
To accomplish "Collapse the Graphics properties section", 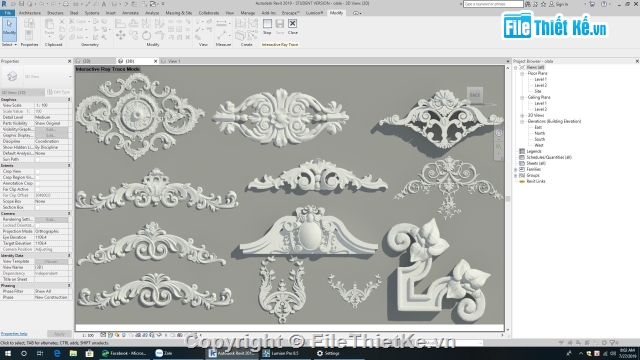I will pyautogui.click(x=69, y=100).
